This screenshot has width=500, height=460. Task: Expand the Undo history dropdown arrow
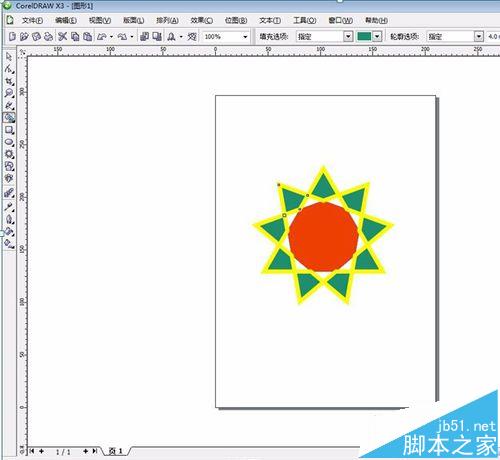coord(111,37)
